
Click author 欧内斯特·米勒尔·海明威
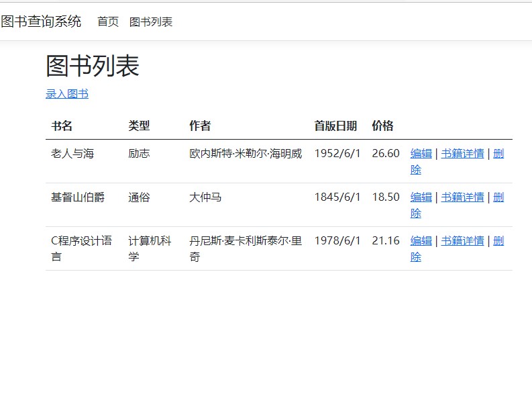246,154
